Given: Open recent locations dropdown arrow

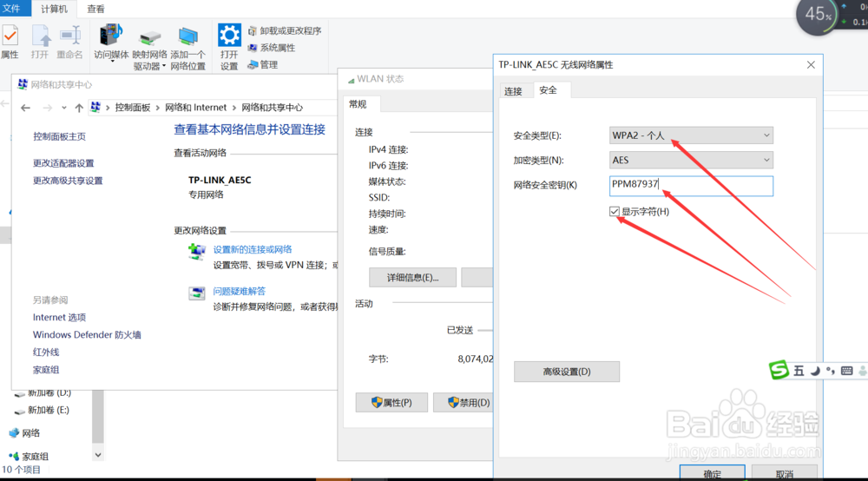Looking at the screenshot, I should click(64, 108).
